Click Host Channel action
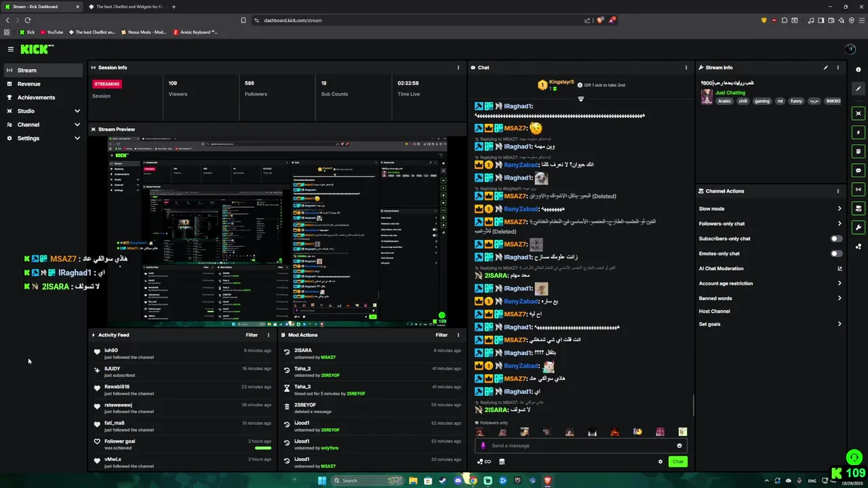 (x=714, y=311)
